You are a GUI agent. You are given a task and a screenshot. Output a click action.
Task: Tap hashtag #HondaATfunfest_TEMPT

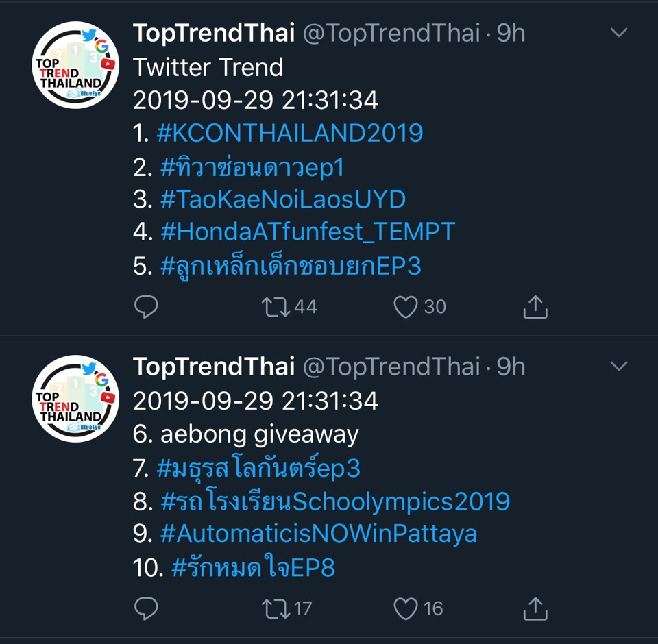(x=308, y=232)
